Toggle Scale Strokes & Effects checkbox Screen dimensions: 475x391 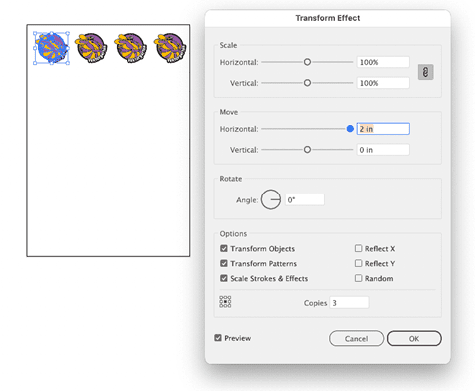pyautogui.click(x=224, y=278)
